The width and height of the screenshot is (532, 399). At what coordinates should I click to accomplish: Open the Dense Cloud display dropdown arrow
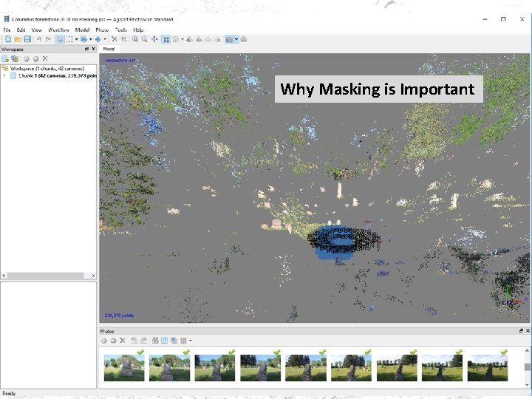(183, 39)
